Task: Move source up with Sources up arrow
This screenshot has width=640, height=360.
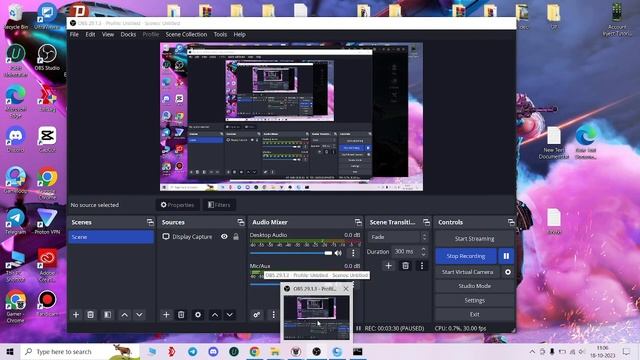Action: point(215,315)
